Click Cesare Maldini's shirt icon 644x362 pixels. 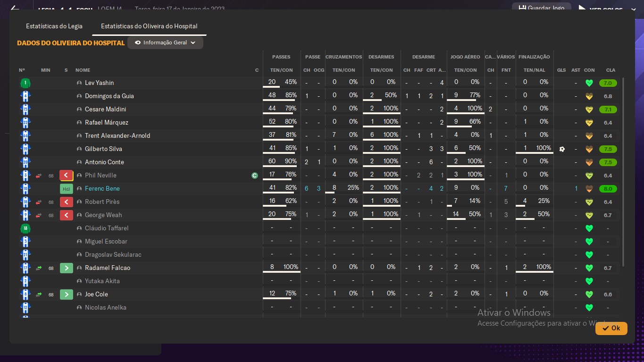(25, 109)
